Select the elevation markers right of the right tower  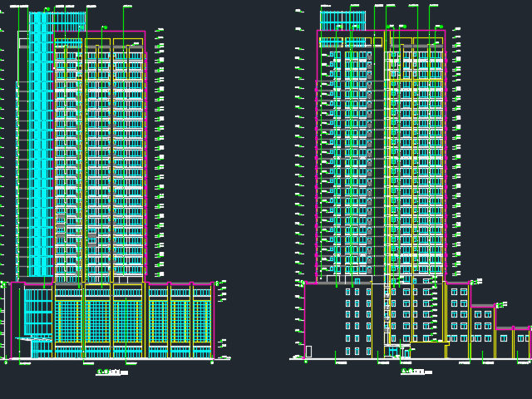pyautogui.click(x=456, y=150)
